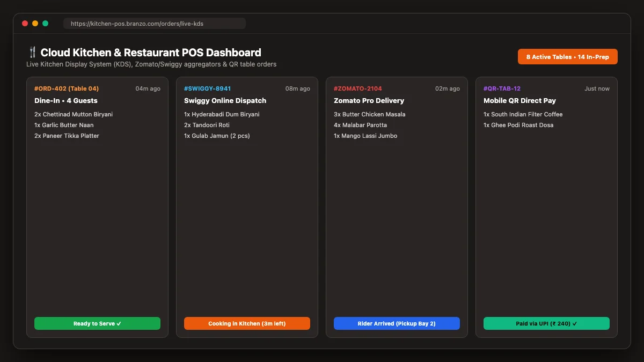
Task: Select order ID #ZOMATO-2104
Action: click(358, 88)
